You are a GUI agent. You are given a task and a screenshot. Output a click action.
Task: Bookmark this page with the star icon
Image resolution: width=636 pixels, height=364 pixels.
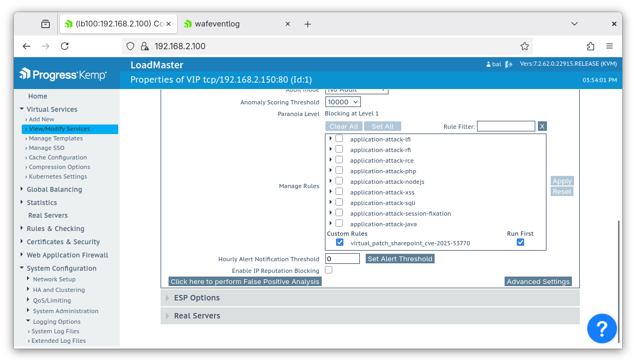[524, 46]
